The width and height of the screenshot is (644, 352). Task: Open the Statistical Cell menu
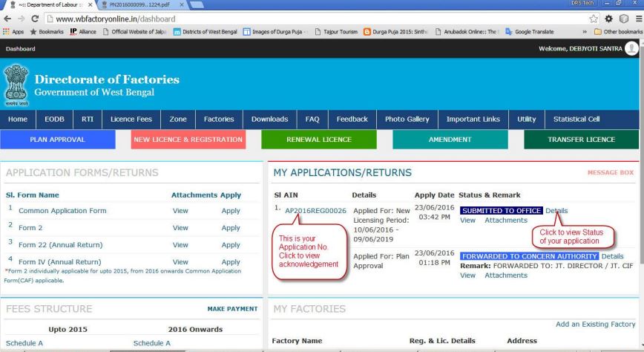click(x=576, y=120)
